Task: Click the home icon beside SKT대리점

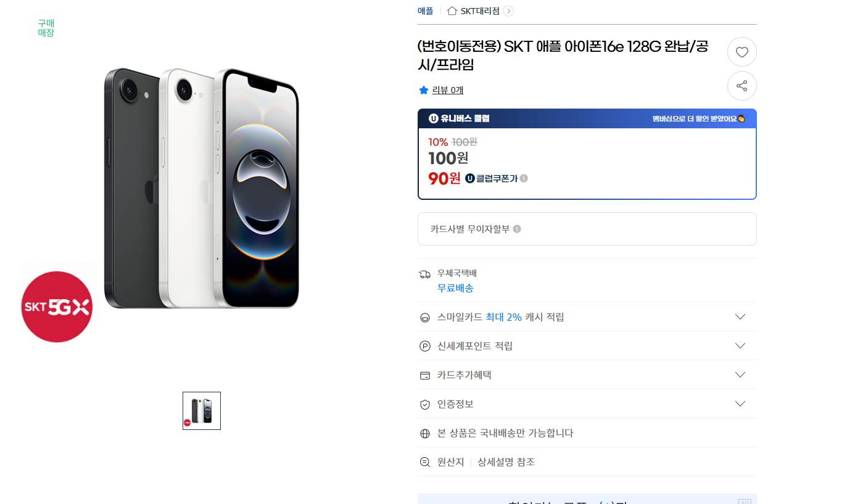Action: pos(452,11)
